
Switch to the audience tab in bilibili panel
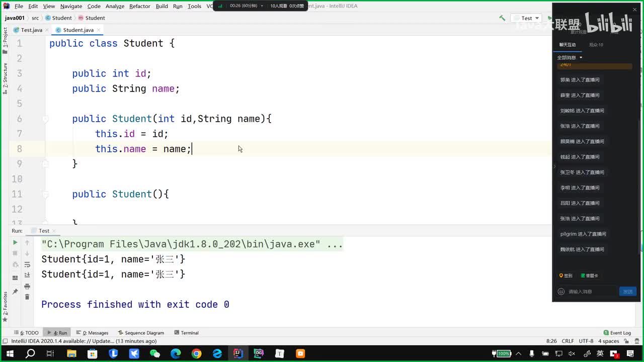click(596, 45)
